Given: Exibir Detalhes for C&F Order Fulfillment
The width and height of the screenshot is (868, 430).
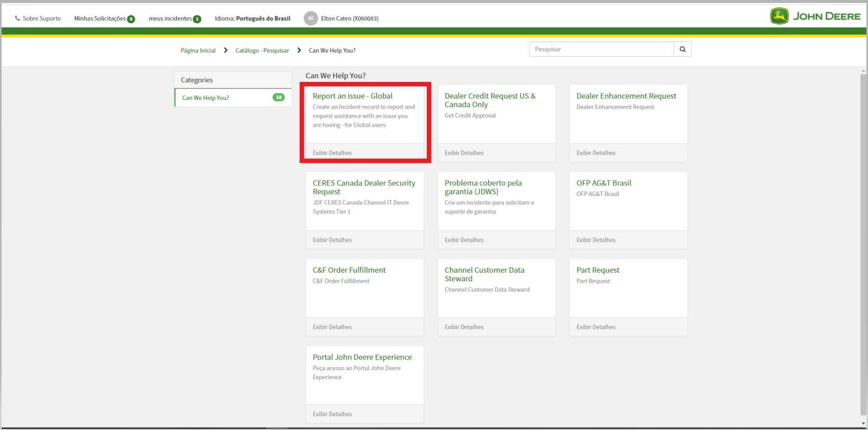Looking at the screenshot, I should 332,327.
